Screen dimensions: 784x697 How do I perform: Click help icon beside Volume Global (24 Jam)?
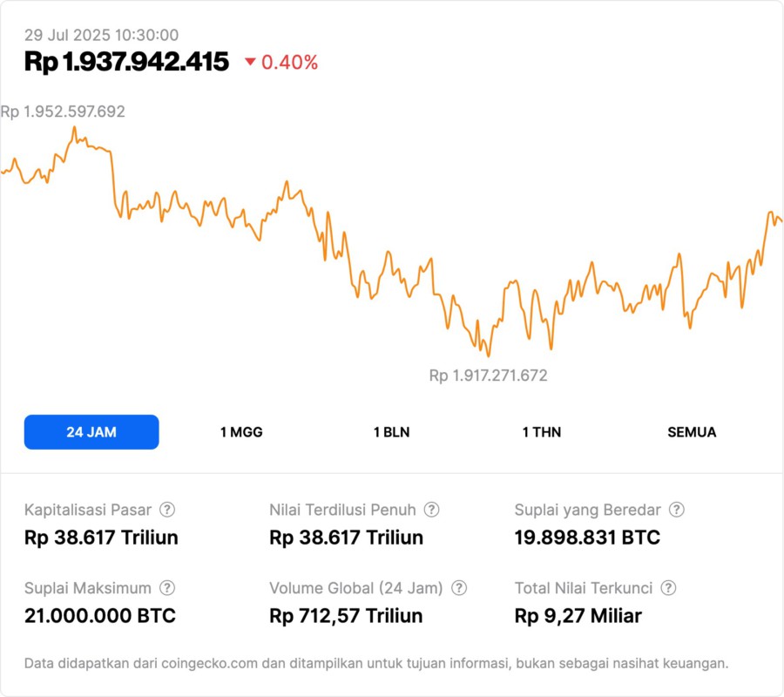tap(459, 588)
